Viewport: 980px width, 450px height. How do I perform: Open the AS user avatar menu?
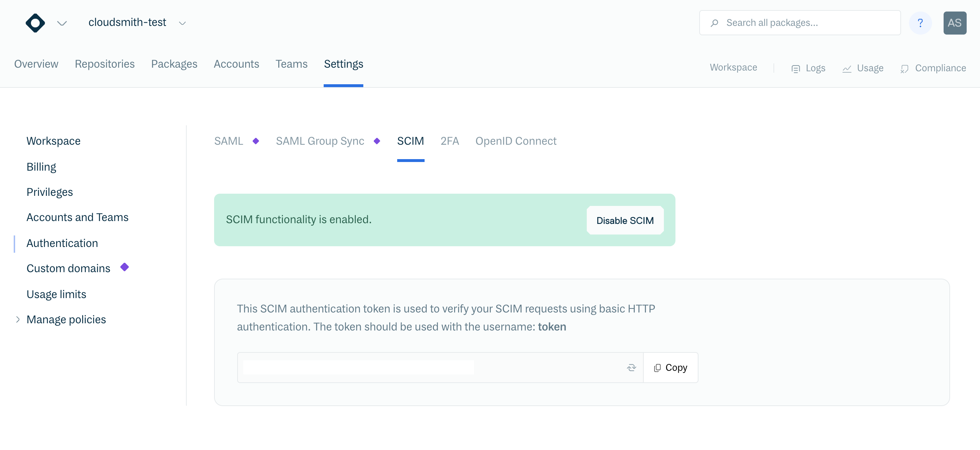pyautogui.click(x=954, y=23)
